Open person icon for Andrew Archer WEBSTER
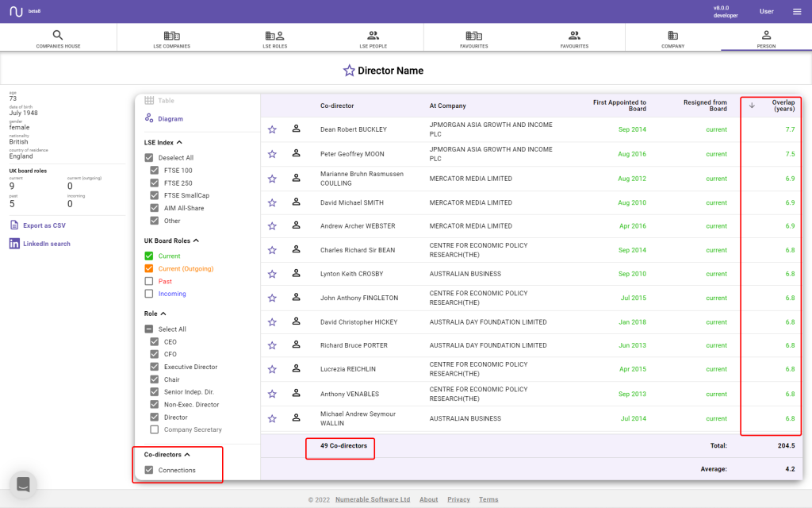 point(297,225)
